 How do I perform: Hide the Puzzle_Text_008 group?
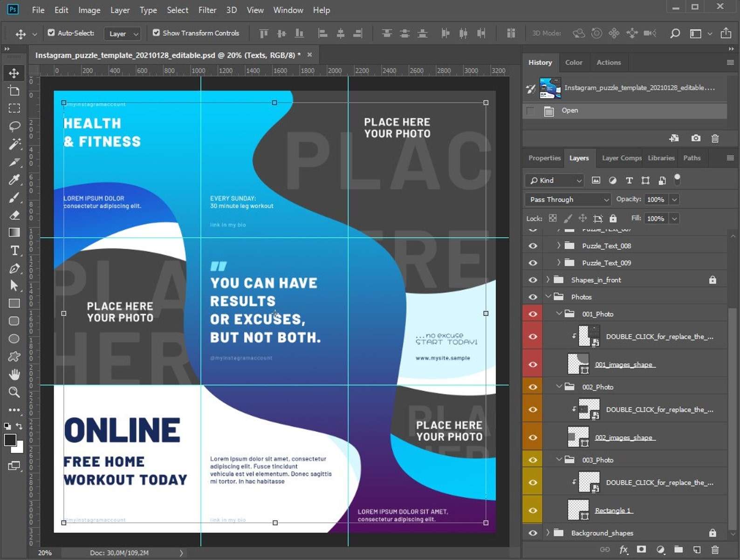click(x=533, y=246)
